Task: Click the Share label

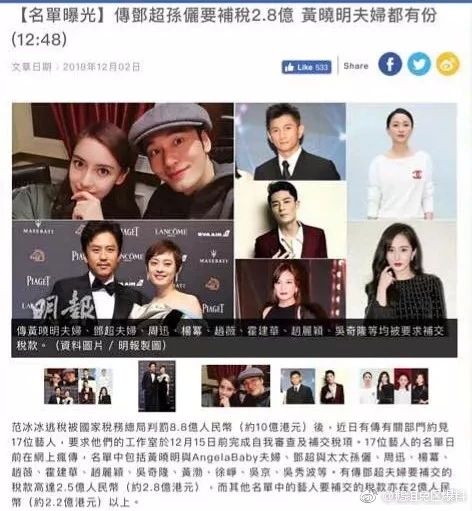Action: [356, 66]
